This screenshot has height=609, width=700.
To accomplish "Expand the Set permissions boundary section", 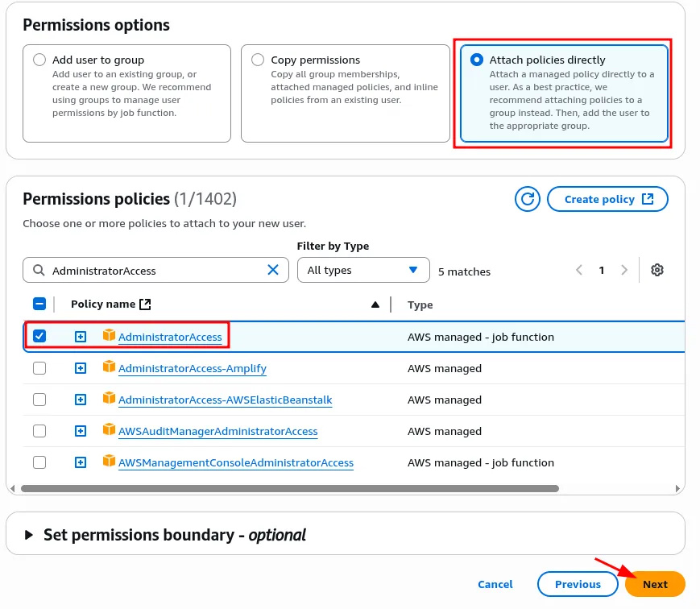I will (x=30, y=535).
